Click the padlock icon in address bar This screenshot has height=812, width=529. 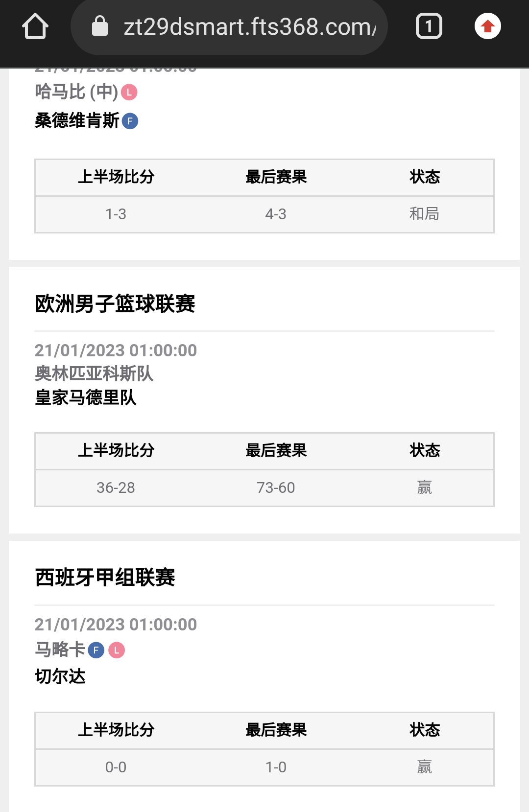coord(100,26)
